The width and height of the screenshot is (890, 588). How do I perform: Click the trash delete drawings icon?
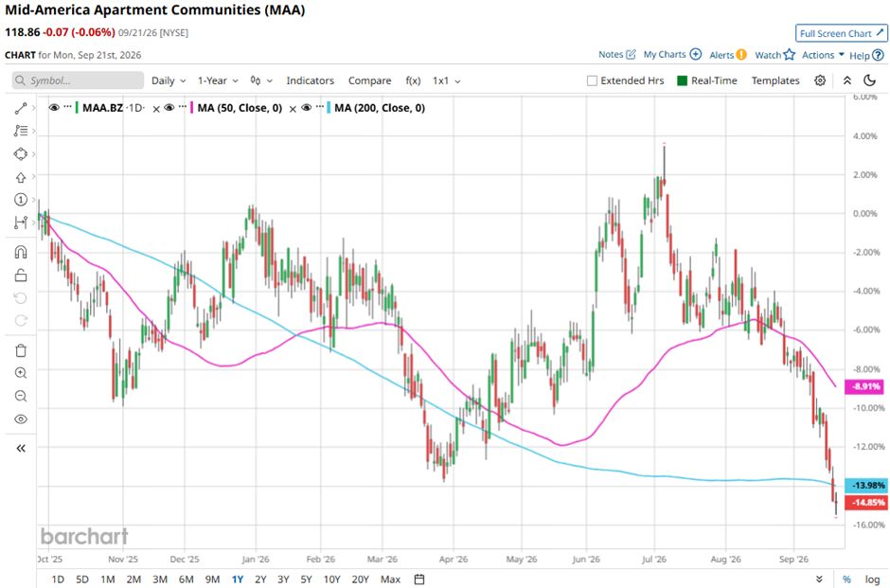pos(21,350)
